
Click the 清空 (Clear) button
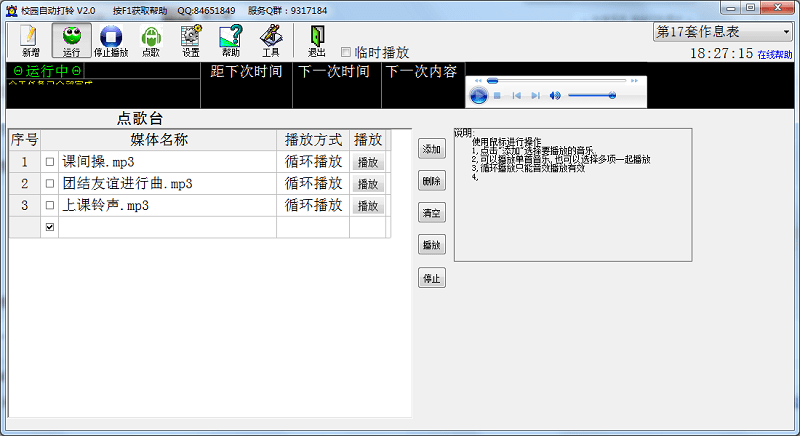tap(431, 213)
